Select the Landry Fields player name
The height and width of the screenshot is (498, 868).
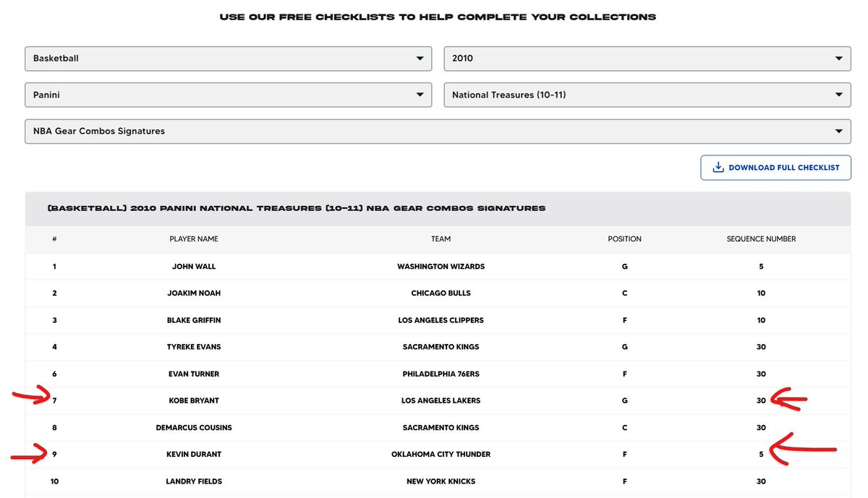pos(194,481)
